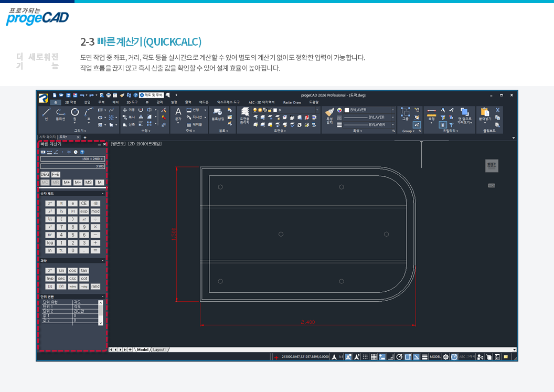Image resolution: width=554 pixels, height=392 pixels.
Task: Click the Move (이동) tool
Action: click(129, 110)
